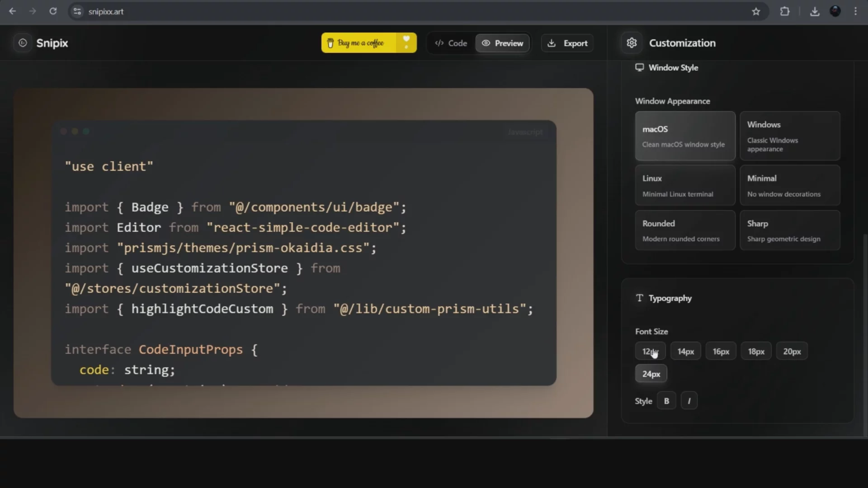Click the Snipix logo icon
This screenshot has width=868, height=488.
click(23, 43)
